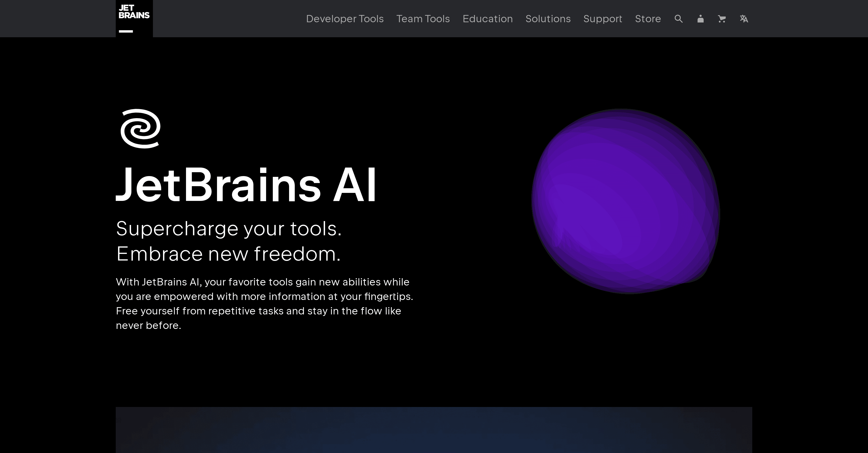Click the language switcher icon

(744, 19)
